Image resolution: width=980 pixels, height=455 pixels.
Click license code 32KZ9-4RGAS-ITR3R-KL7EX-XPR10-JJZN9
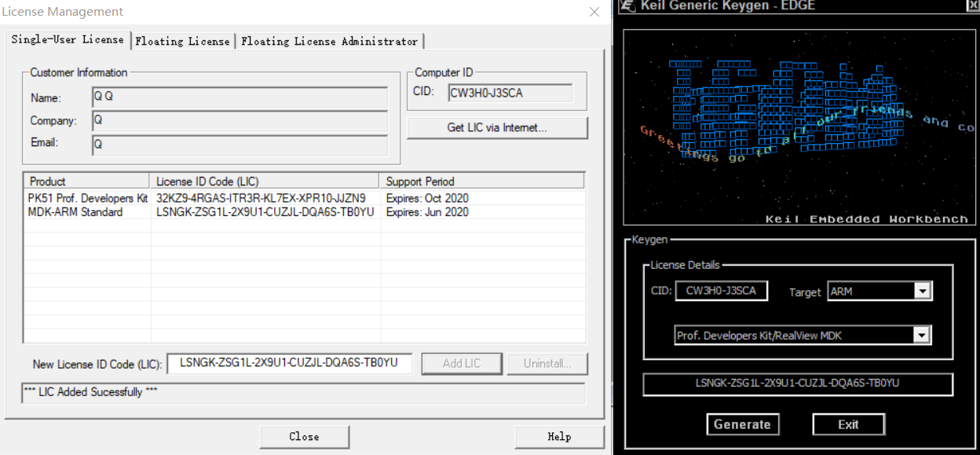click(x=261, y=198)
